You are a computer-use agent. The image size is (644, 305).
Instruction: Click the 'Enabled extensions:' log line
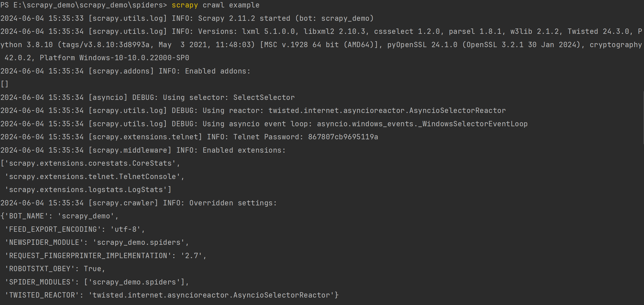[143, 150]
